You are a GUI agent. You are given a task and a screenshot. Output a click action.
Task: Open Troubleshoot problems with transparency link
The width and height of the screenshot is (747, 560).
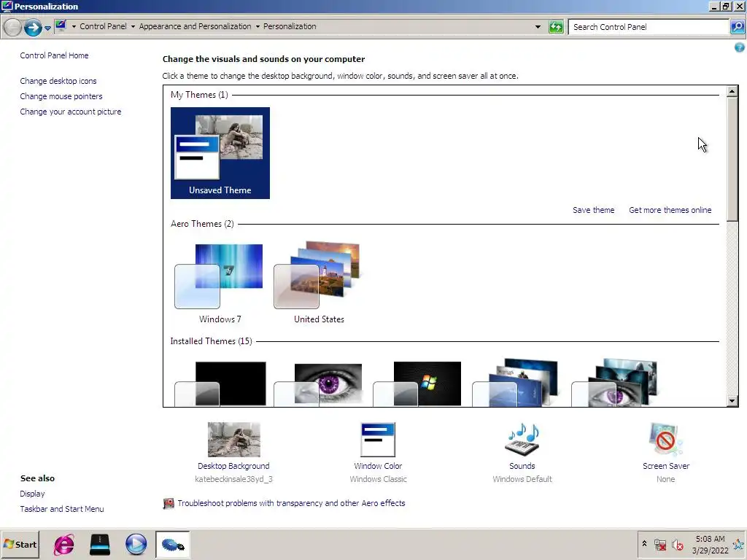tap(291, 503)
